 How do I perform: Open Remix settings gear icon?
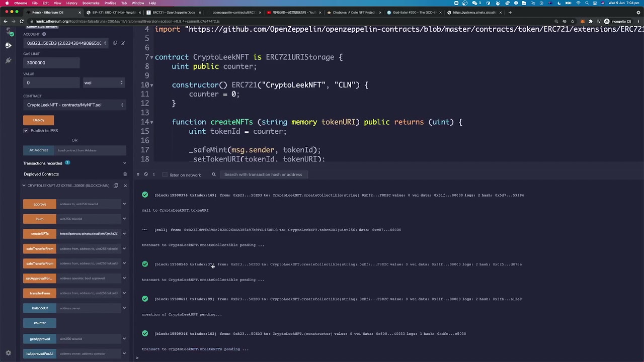(x=8, y=353)
